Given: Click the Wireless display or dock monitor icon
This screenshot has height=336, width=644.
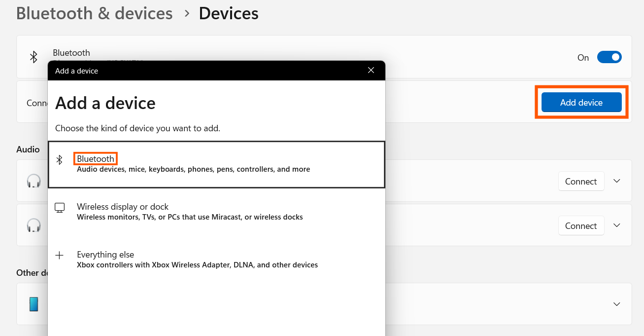Looking at the screenshot, I should [x=60, y=207].
